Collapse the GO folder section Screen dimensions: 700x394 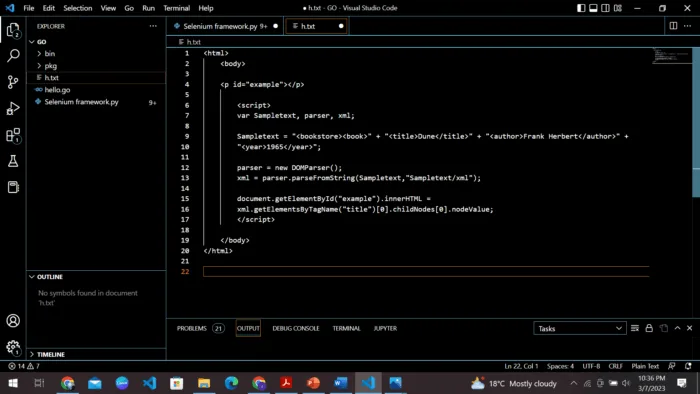(x=96, y=41)
